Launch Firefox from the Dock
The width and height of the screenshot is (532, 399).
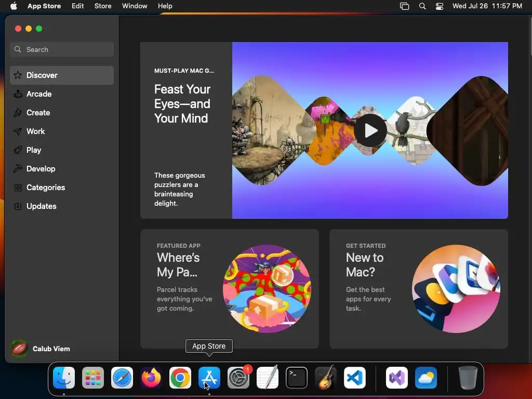[151, 378]
